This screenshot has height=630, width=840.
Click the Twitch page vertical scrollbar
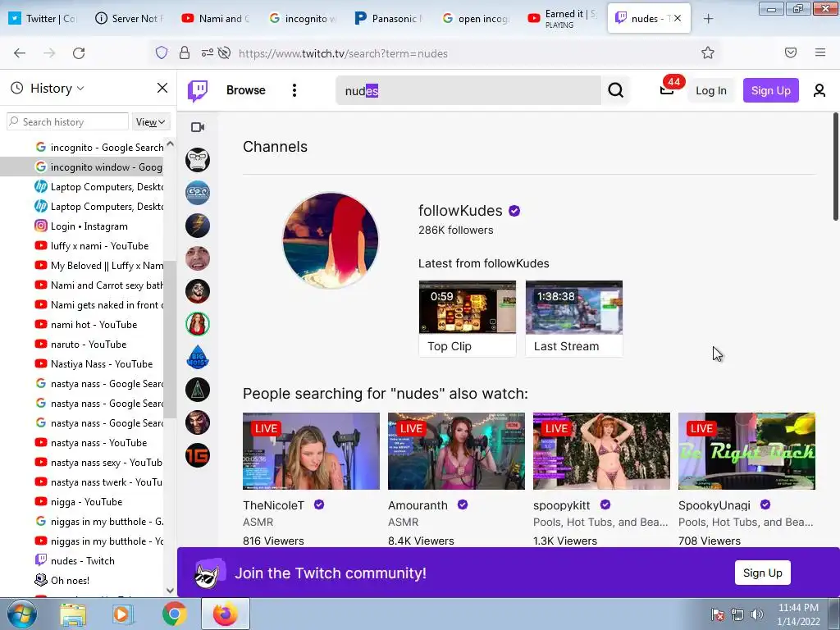point(836,166)
